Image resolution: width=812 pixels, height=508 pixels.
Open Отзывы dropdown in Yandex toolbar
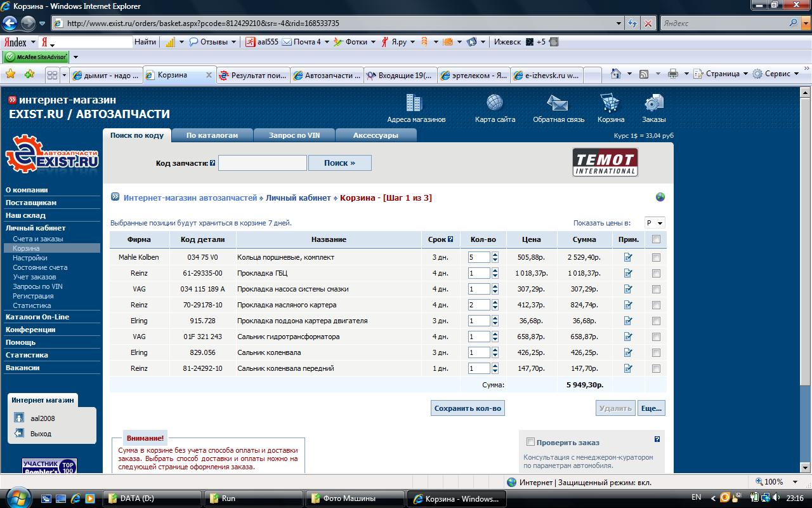click(233, 42)
